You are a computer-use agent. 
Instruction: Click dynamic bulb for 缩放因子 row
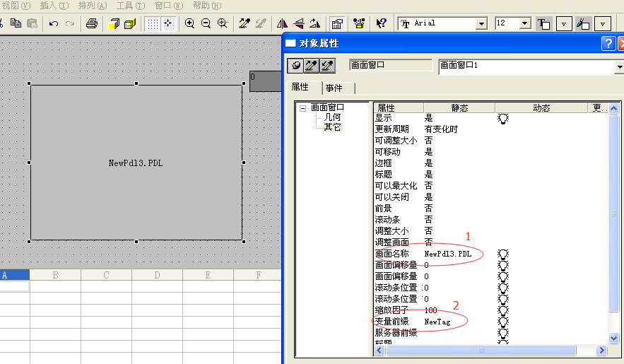click(x=503, y=310)
